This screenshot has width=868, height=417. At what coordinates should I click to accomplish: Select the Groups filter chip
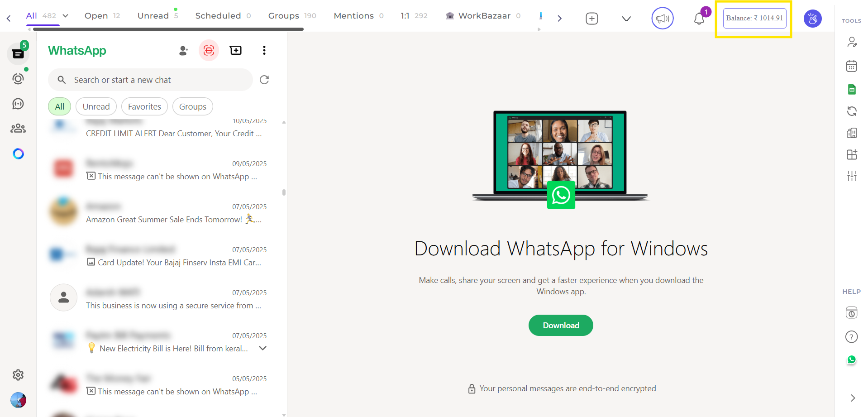pos(193,106)
